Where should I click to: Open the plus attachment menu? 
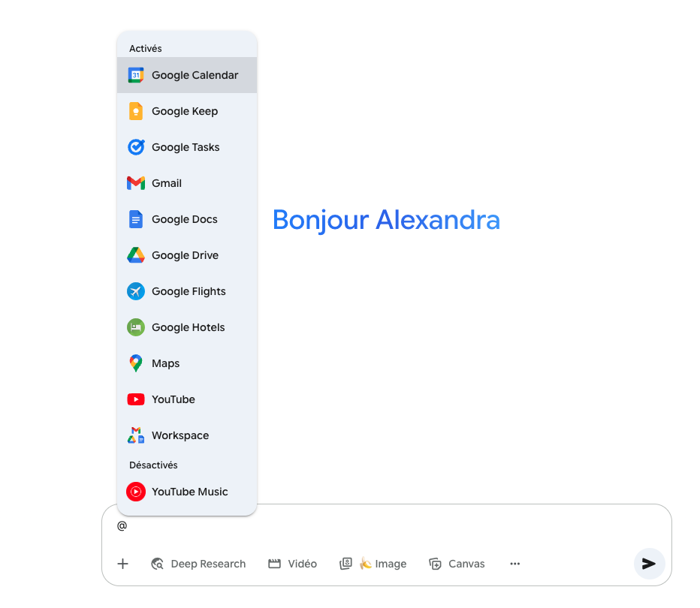tap(122, 564)
